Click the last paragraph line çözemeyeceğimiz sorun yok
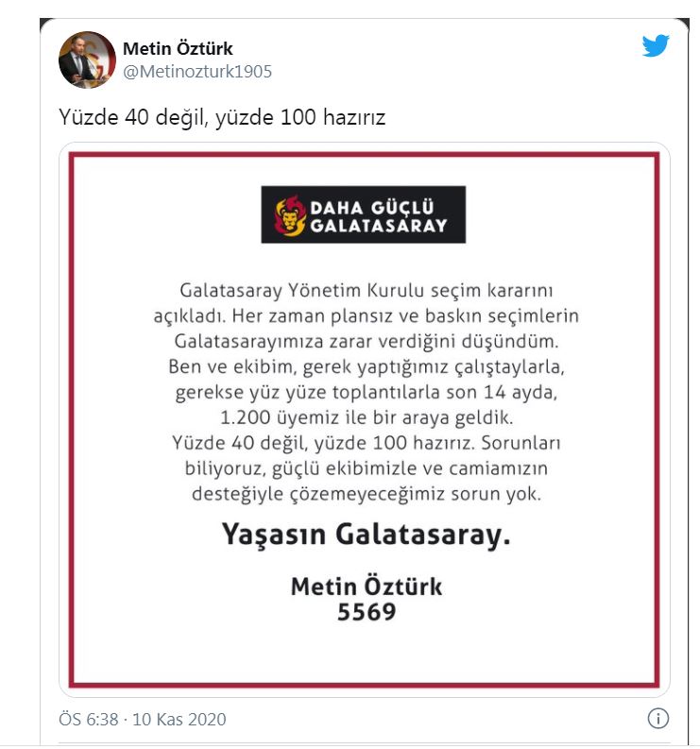The image size is (700, 749). (367, 493)
